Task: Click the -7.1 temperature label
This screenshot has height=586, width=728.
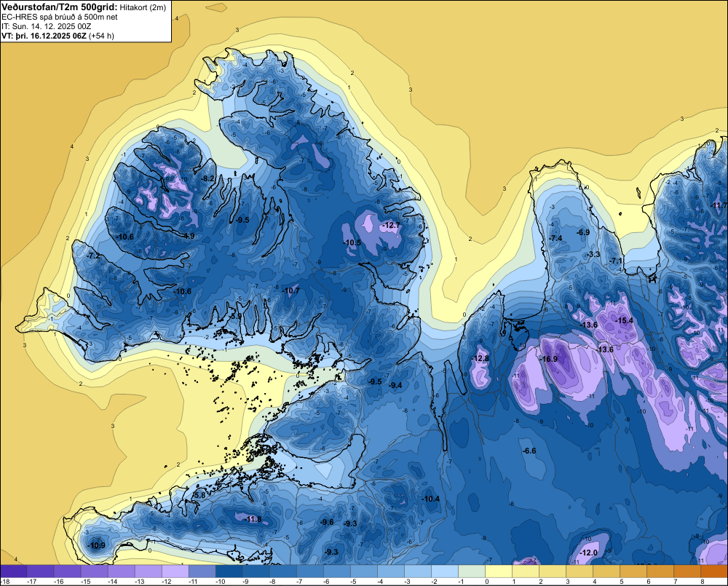Action: pos(617,261)
